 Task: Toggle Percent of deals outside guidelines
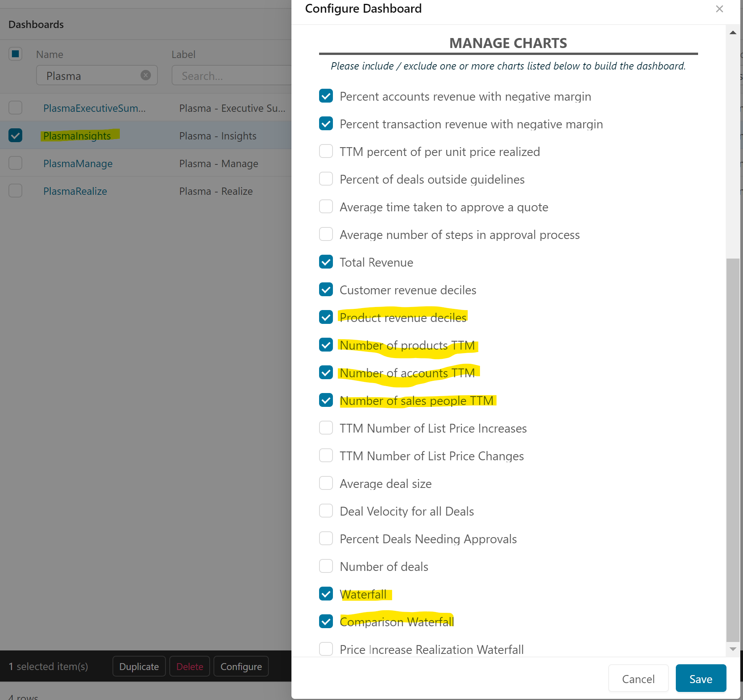tap(326, 179)
